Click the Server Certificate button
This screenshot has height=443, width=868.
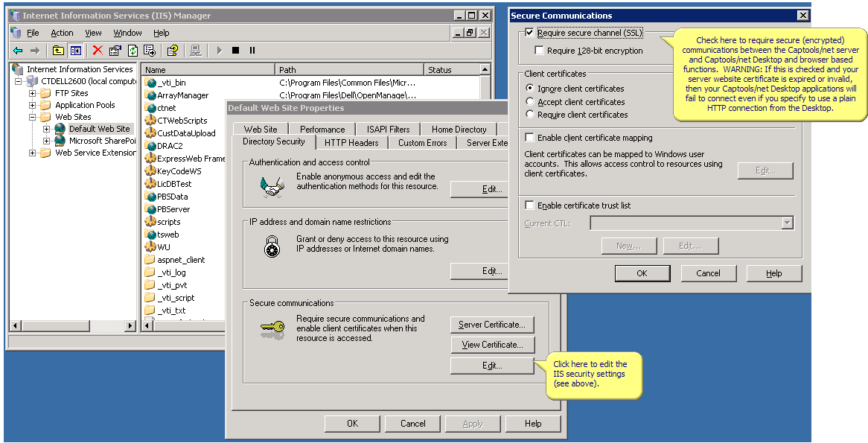coord(492,325)
